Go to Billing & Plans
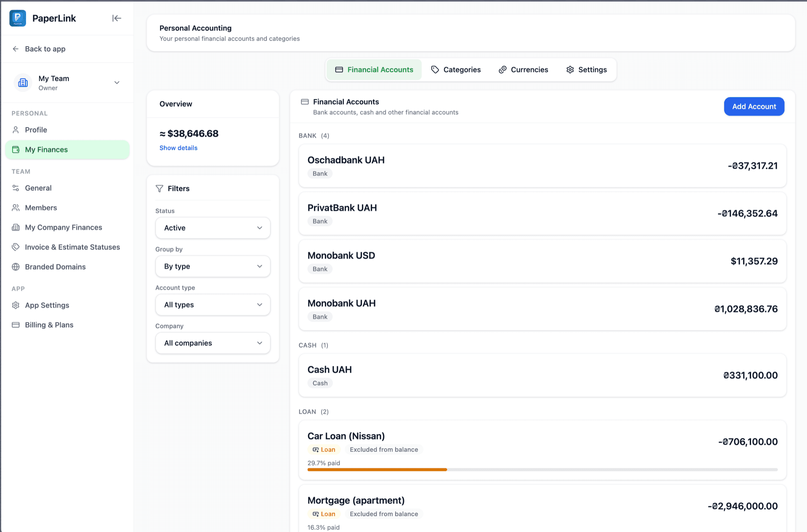The image size is (807, 532). (x=49, y=325)
